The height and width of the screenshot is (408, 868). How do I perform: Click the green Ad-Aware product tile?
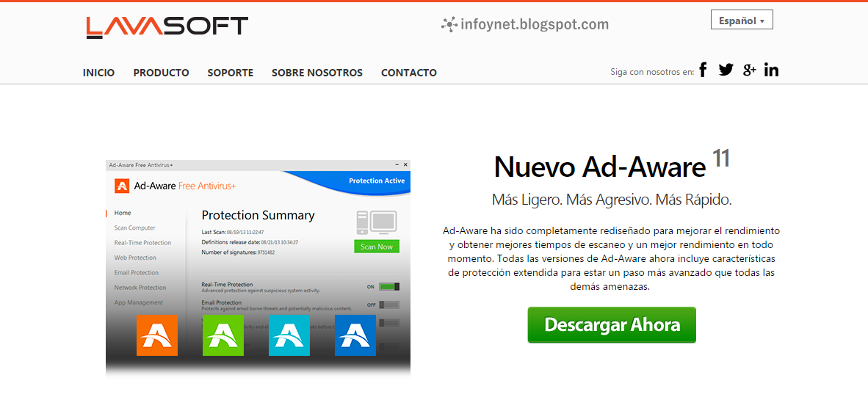223,335
